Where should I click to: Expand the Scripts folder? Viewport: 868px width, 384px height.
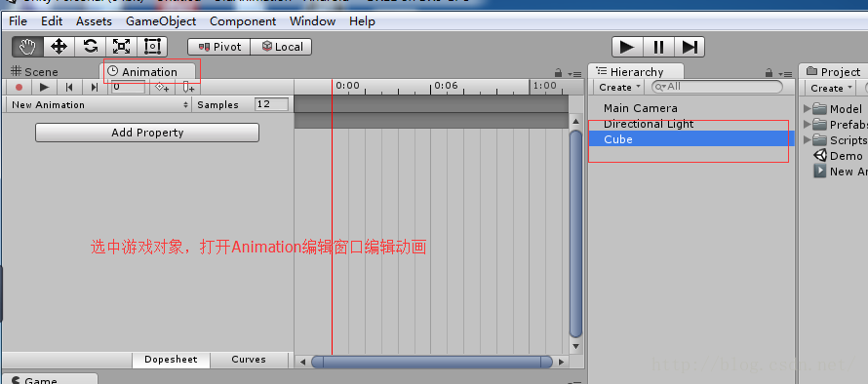click(808, 140)
